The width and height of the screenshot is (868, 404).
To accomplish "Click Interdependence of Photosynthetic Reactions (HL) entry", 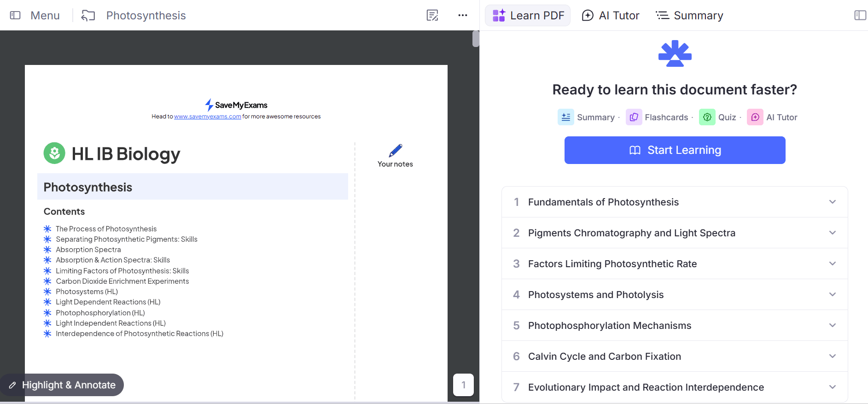I will point(140,334).
